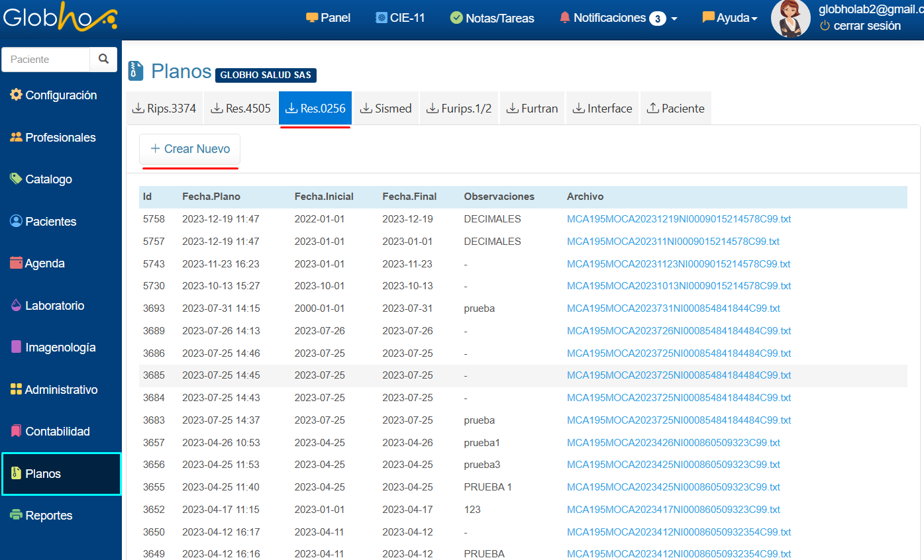
Task: Expand the Notificaciones dropdown
Action: pyautogui.click(x=618, y=18)
